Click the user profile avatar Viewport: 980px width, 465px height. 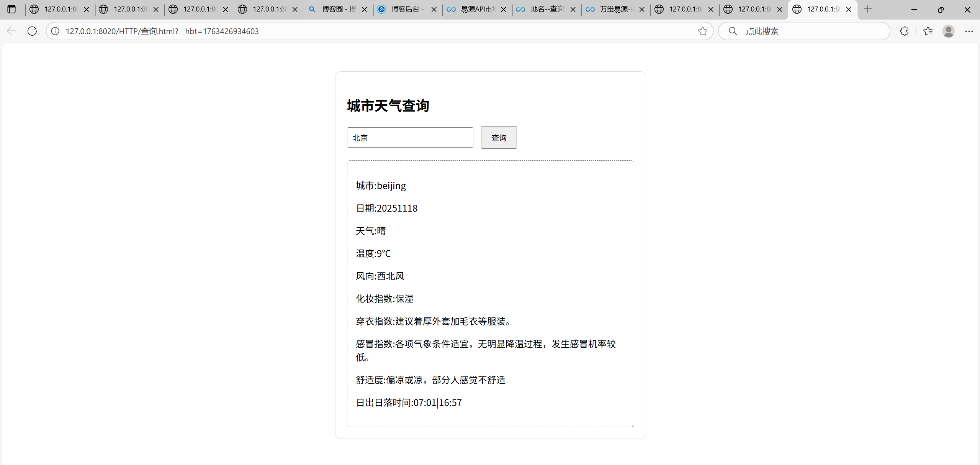pos(948,31)
